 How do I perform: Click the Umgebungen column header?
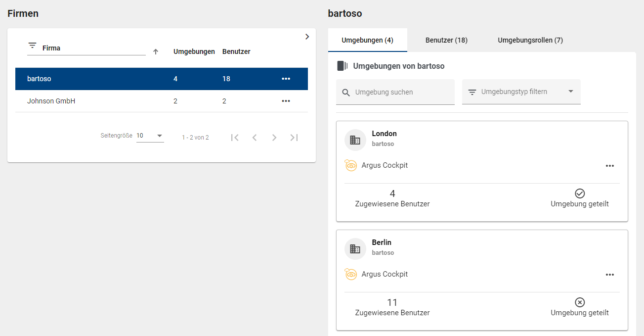[194, 51]
